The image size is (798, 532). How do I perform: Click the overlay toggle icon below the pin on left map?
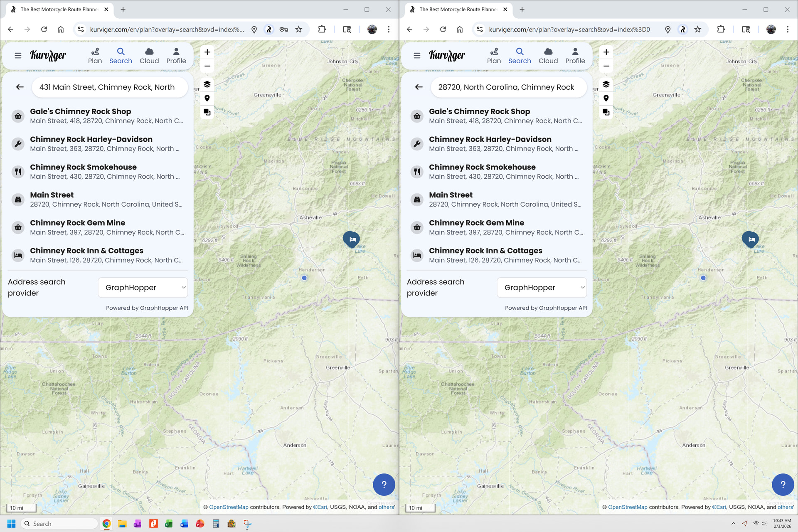click(x=207, y=112)
